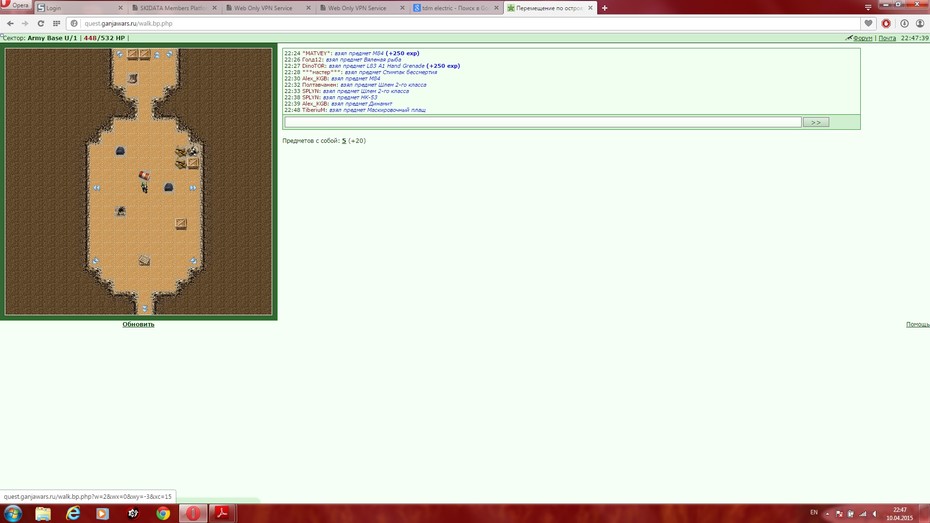Open File Explorer from taskbar
Viewport: 930px width, 523px height.
coord(43,514)
